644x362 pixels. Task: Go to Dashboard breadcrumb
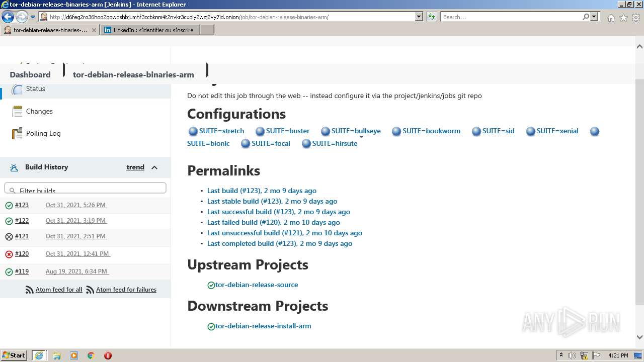(30, 74)
